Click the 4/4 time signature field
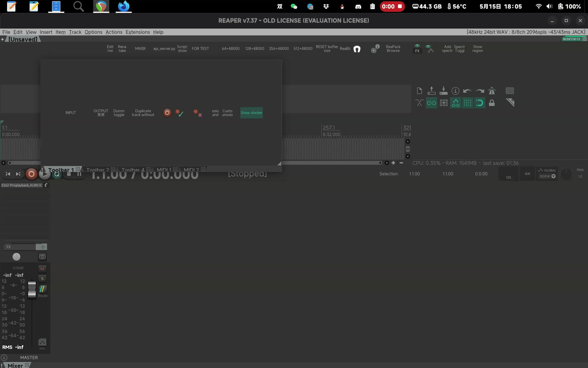The image size is (588, 368). pos(527,174)
